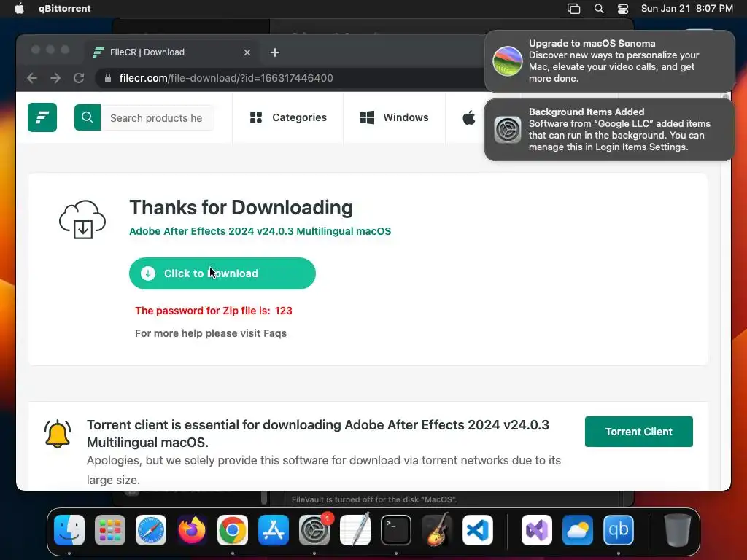Viewport: 747px width, 560px height.
Task: Click the browser back arrow
Action: click(32, 78)
